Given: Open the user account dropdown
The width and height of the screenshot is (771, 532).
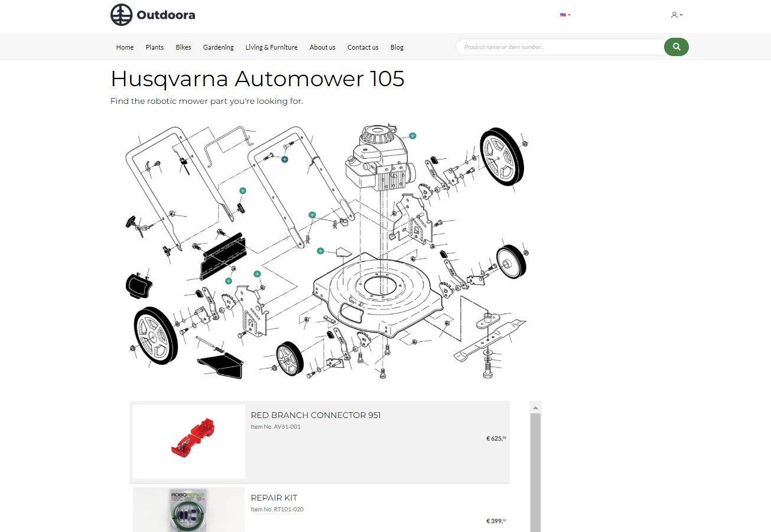Looking at the screenshot, I should 676,15.
